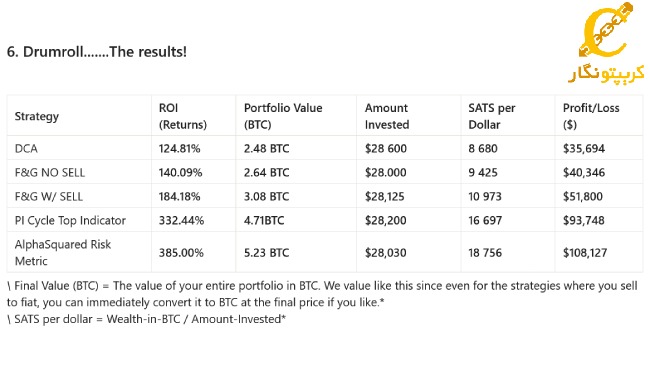Click the Portfolio Value (BTC) header
Screen dimensions: 650x365
pos(283,116)
